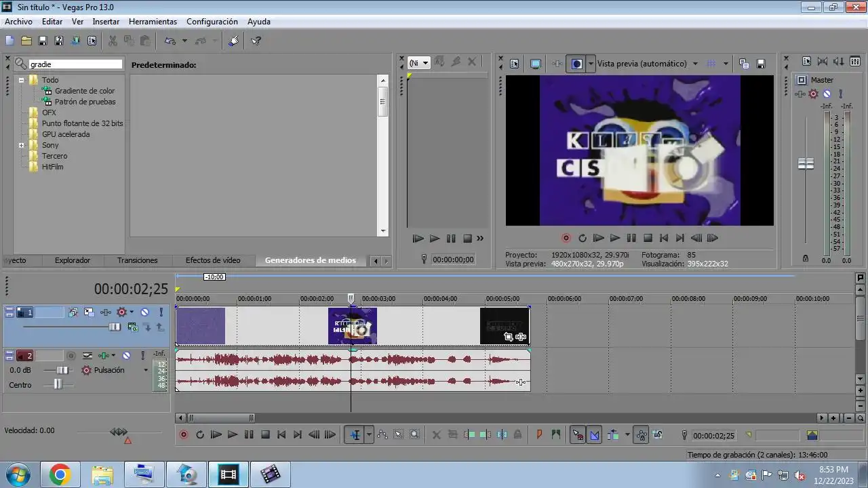Click audio track 2 volume slider
868x488 pixels.
62,370
